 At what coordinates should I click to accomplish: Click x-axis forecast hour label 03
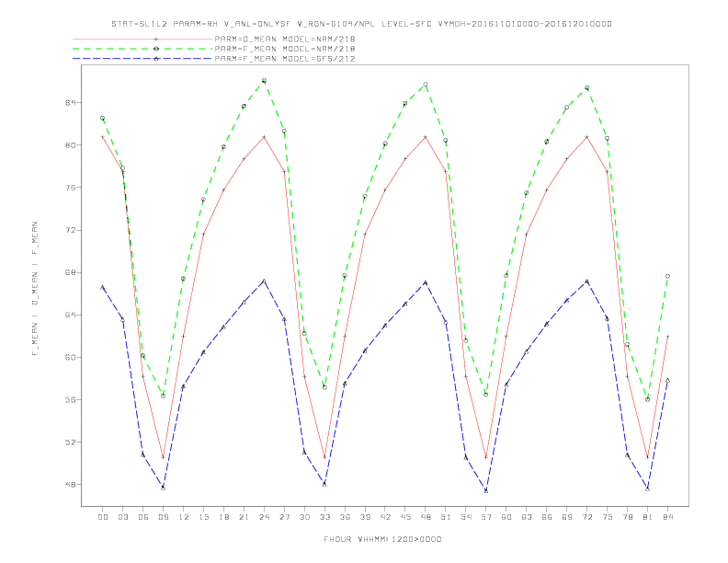pyautogui.click(x=122, y=517)
